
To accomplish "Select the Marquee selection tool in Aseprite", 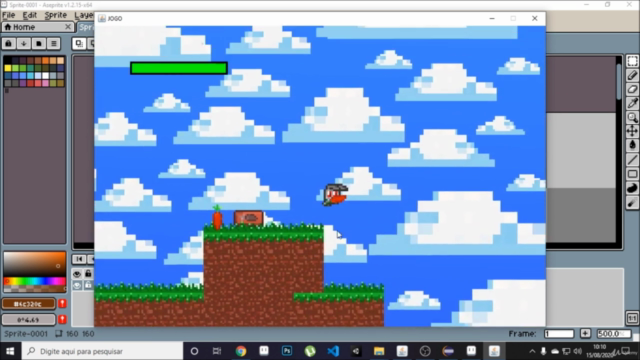I will pos(632,61).
